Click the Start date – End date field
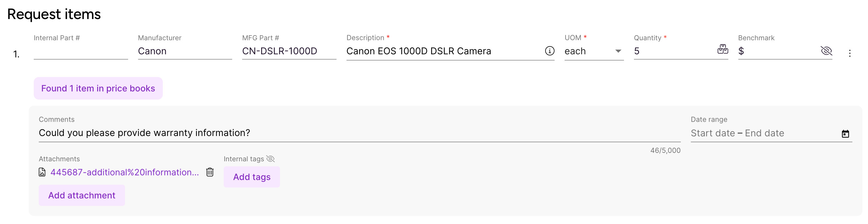 pos(764,133)
